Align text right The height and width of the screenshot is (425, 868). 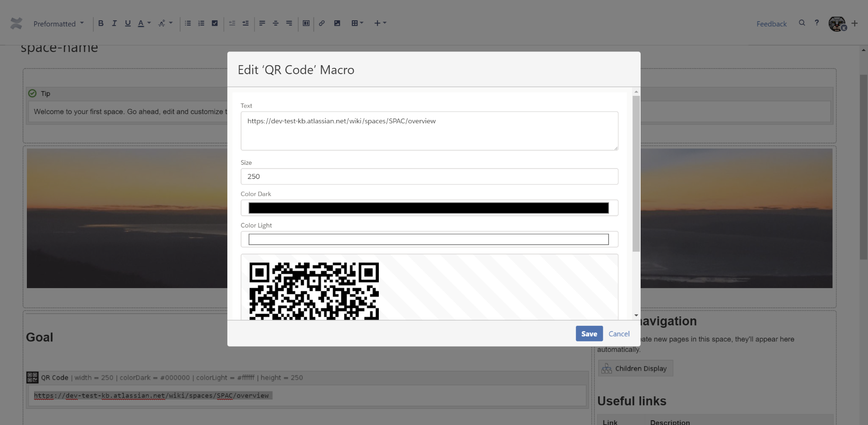pos(289,23)
